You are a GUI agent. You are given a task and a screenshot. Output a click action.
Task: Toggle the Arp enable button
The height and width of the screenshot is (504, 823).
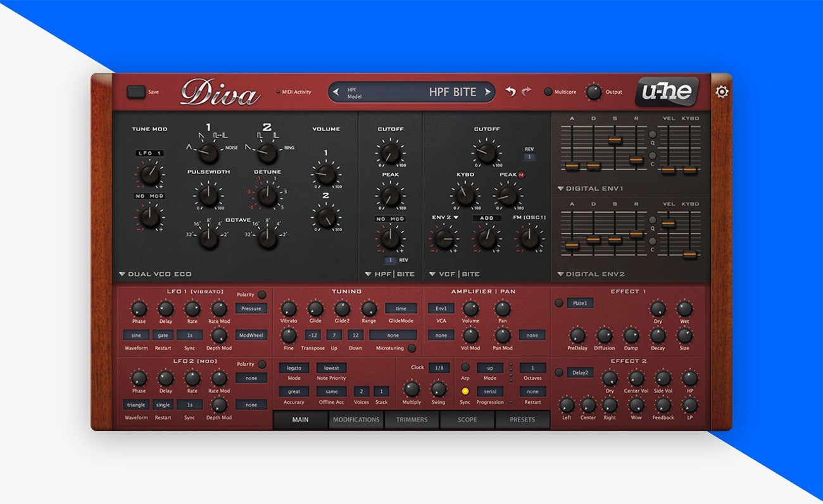coord(465,367)
